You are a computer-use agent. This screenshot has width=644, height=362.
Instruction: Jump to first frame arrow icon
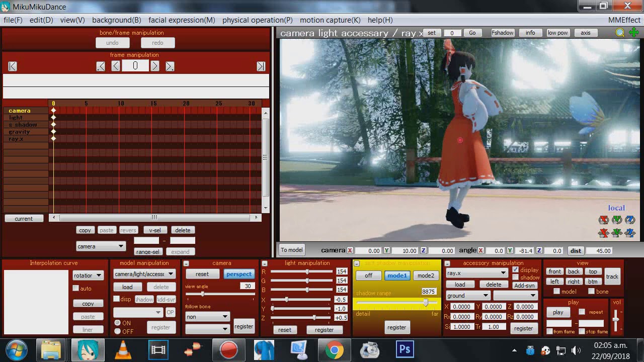(13, 66)
